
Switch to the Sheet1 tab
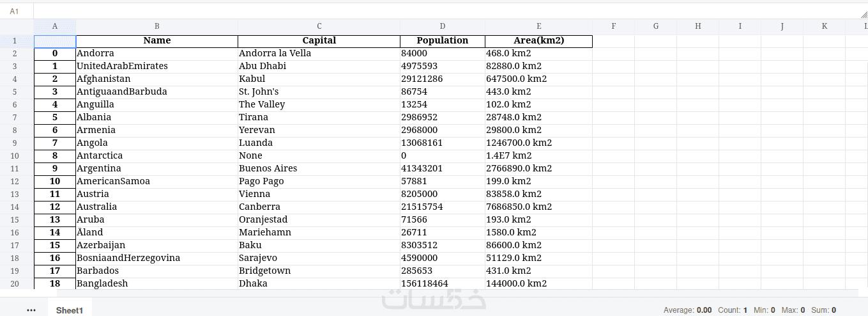click(70, 310)
